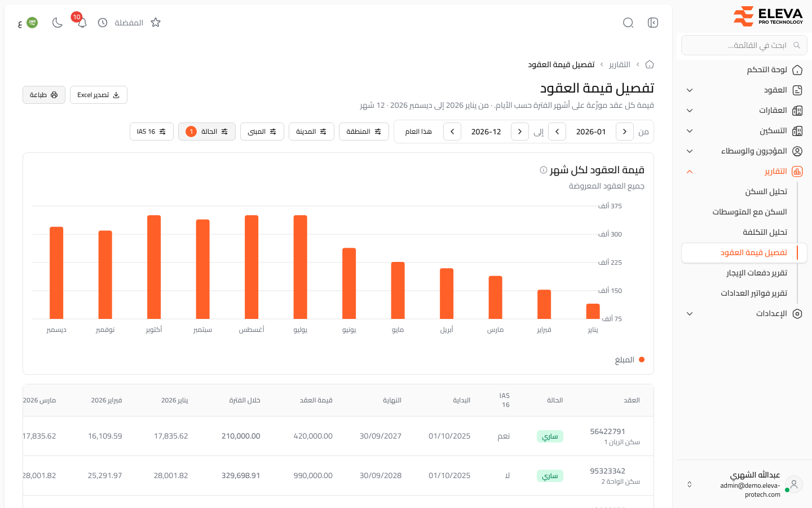The image size is (812, 508).
Task: Click the المؤجرون والوسطاء person icon
Action: pyautogui.click(x=797, y=151)
